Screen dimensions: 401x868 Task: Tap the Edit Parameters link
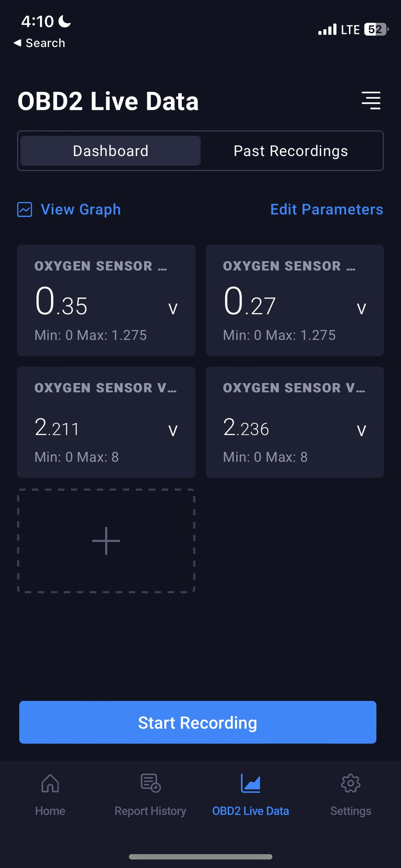(326, 210)
